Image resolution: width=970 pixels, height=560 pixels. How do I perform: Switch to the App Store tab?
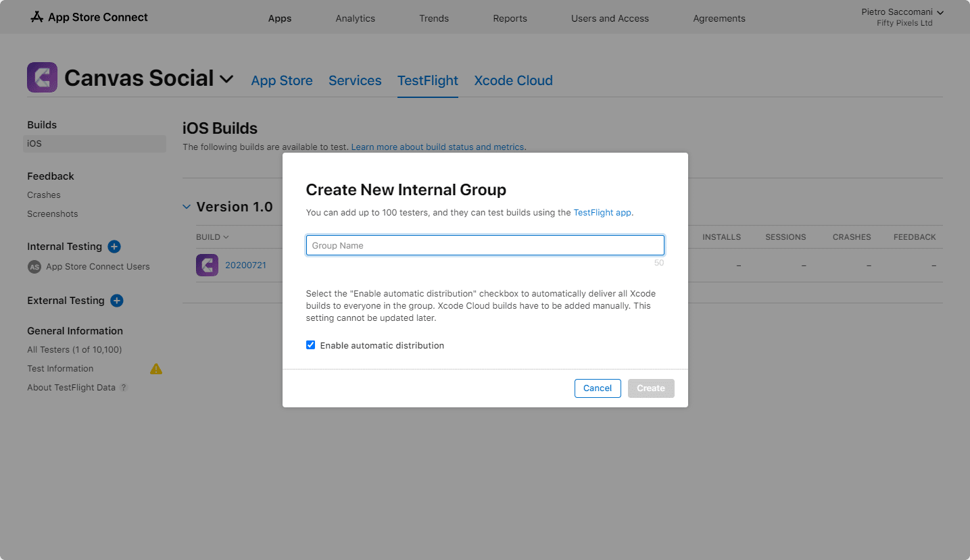pos(282,80)
